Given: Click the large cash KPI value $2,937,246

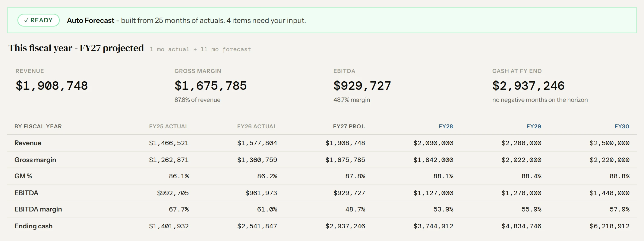Looking at the screenshot, I should tap(528, 86).
